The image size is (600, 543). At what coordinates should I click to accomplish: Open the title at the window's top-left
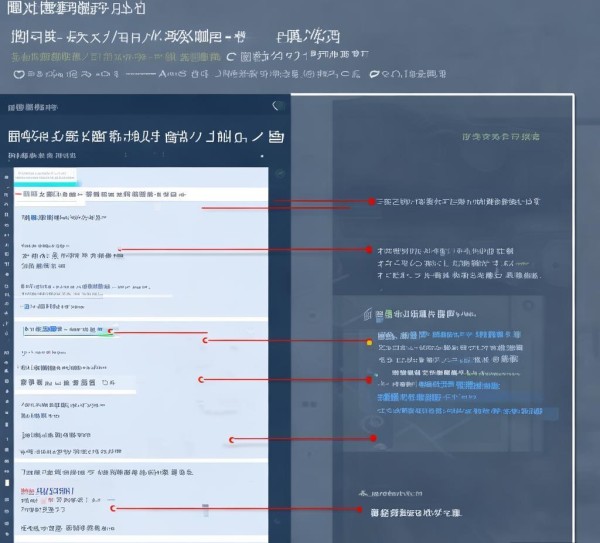(x=75, y=9)
